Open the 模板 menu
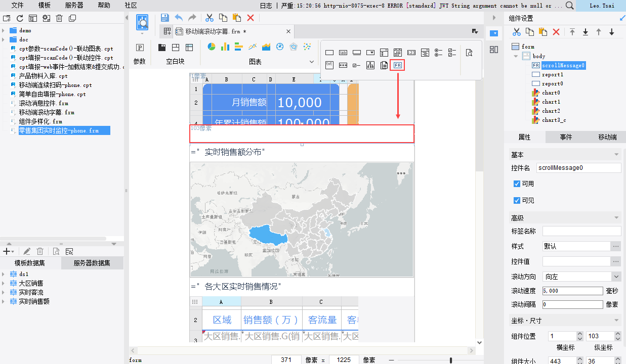 point(44,5)
